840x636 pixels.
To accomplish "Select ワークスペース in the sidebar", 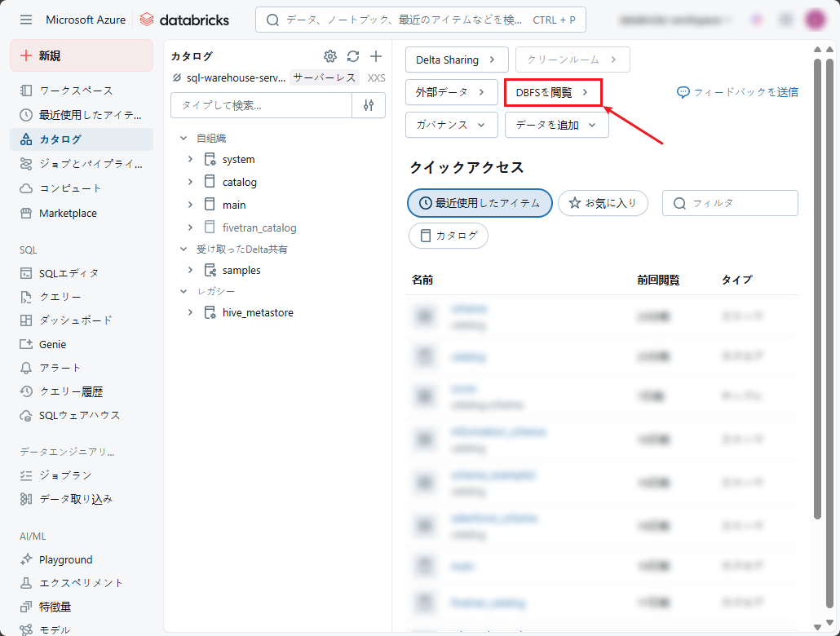I will [76, 91].
